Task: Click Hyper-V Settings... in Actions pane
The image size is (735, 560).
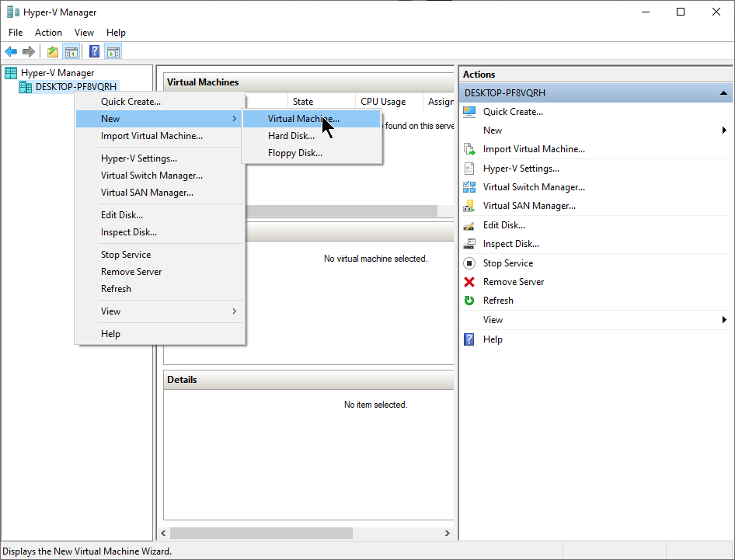Action: click(x=521, y=169)
